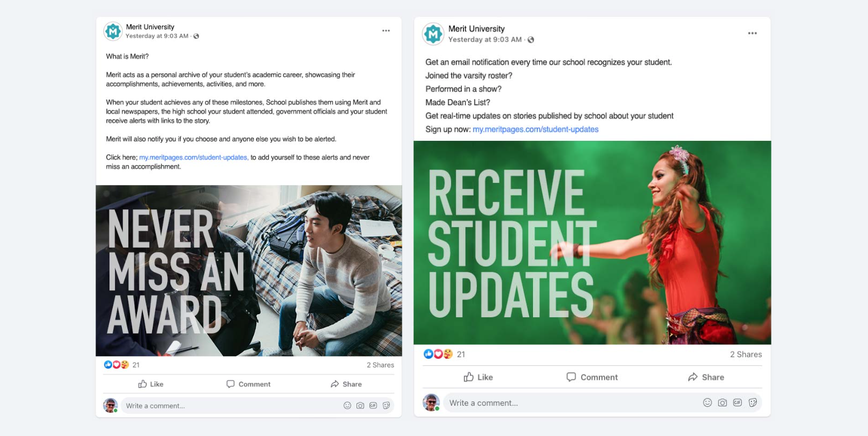Add a GIF to the right post comment

pos(737,403)
